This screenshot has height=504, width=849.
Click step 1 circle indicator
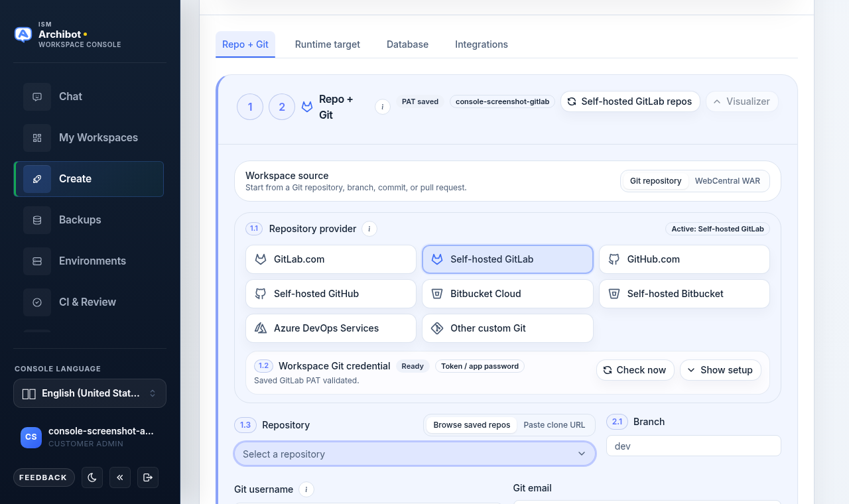(x=250, y=107)
